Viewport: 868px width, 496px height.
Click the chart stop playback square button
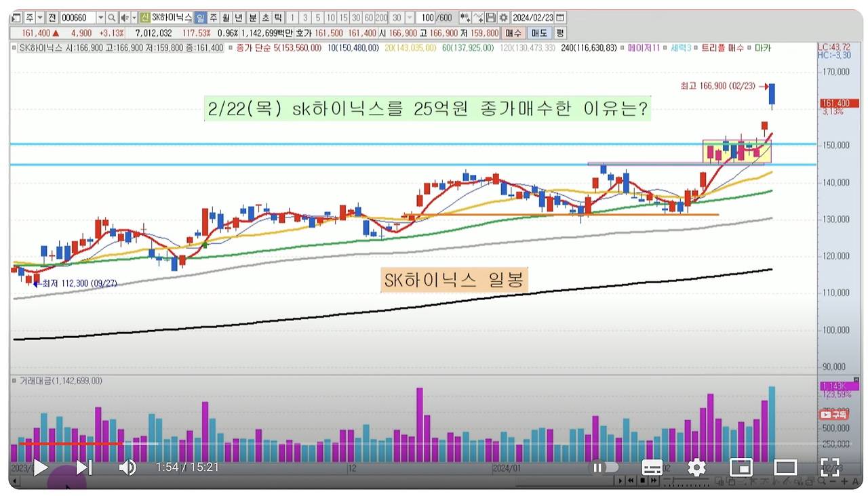pos(642,480)
